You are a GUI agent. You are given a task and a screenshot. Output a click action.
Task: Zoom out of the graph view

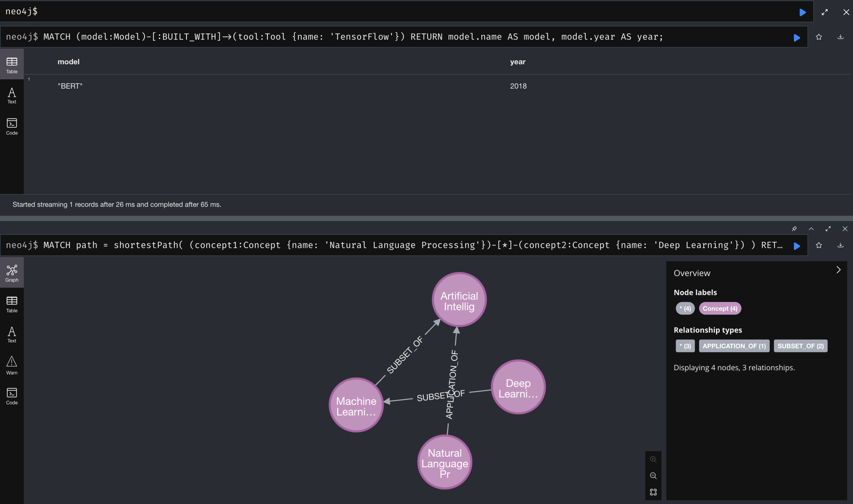click(653, 475)
